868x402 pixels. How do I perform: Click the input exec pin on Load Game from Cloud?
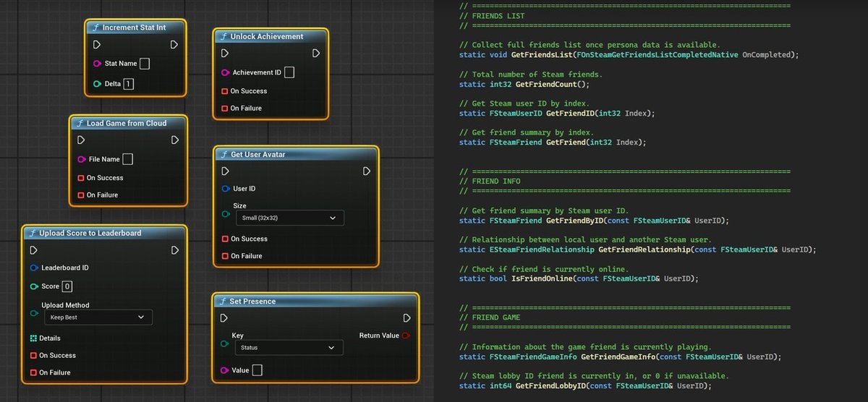[x=81, y=140]
